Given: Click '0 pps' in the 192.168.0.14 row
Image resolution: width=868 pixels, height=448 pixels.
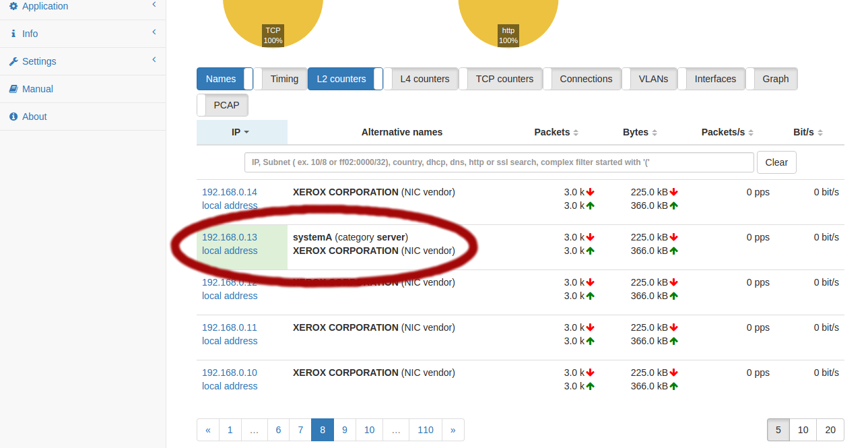Looking at the screenshot, I should point(758,192).
